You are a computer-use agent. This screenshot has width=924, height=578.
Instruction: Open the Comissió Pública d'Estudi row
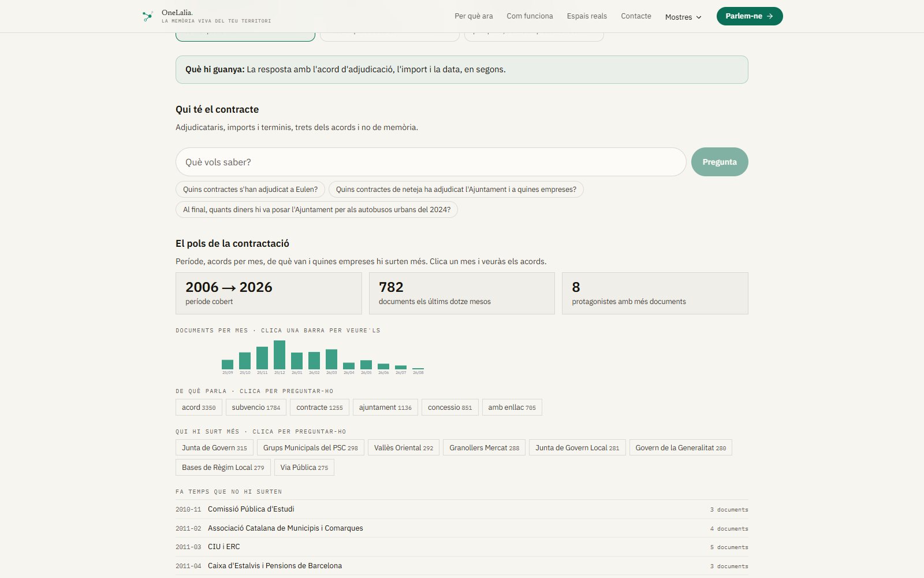click(x=462, y=509)
